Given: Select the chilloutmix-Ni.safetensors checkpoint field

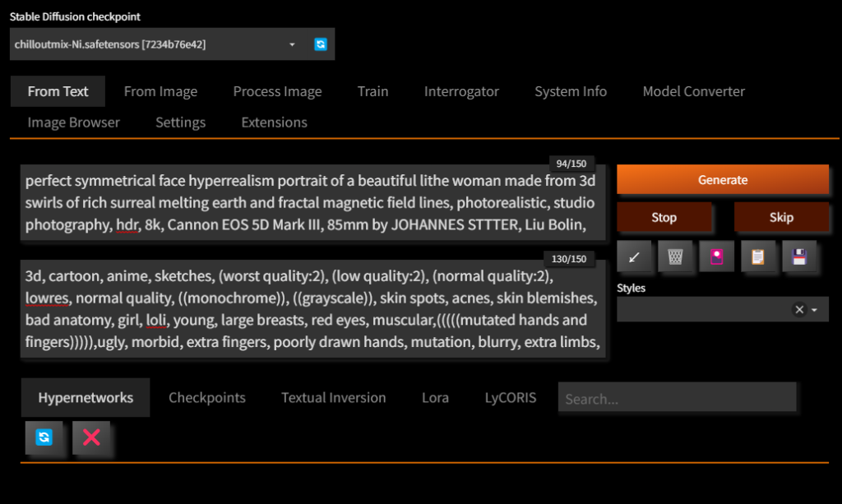Looking at the screenshot, I should [x=157, y=44].
